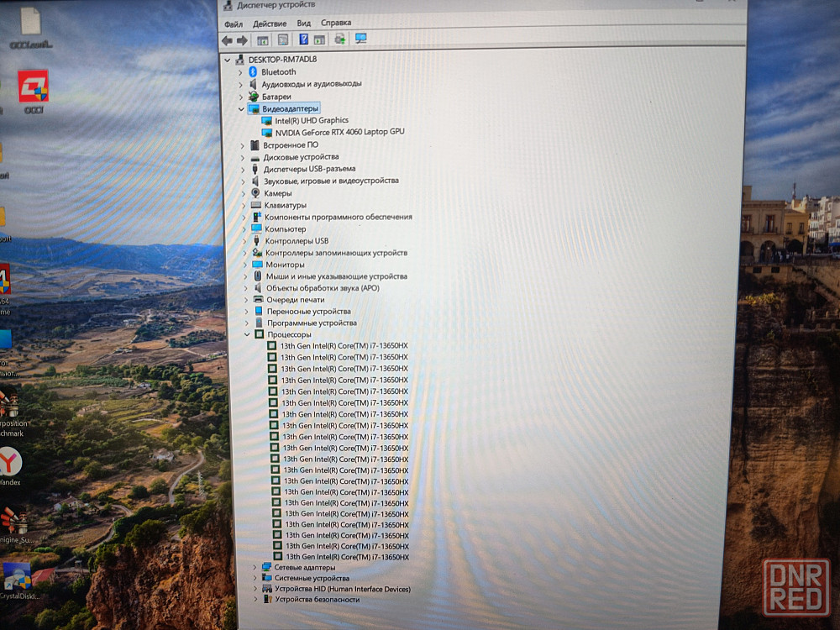Click the monitor-shaped scan hardware toolbar icon
The height and width of the screenshot is (630, 840).
click(361, 39)
